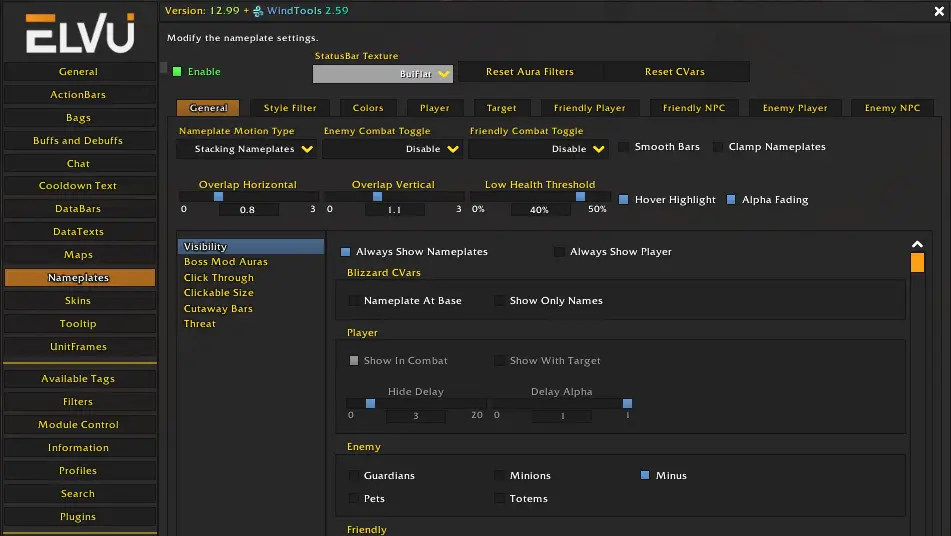Image resolution: width=951 pixels, height=536 pixels.
Task: Open Profiles page
Action: pyautogui.click(x=79, y=471)
